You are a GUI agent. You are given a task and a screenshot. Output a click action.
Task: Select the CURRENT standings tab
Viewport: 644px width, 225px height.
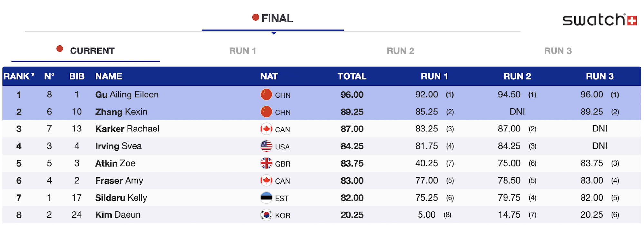92,51
